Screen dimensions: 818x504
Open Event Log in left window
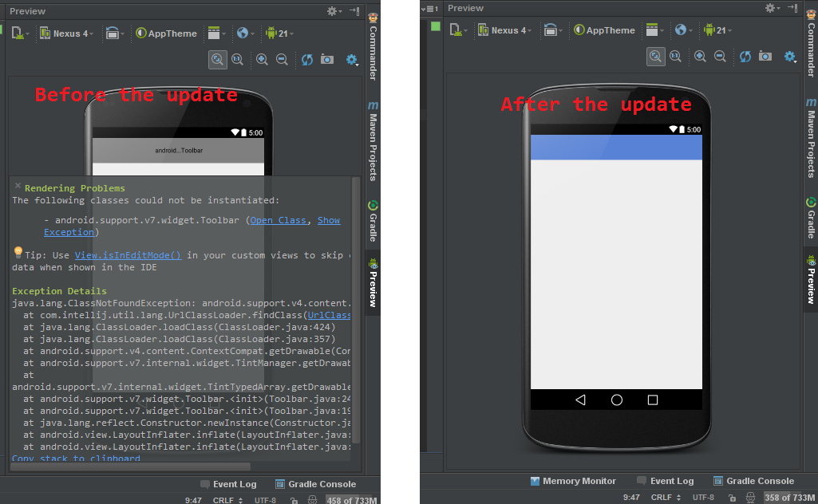(x=228, y=484)
